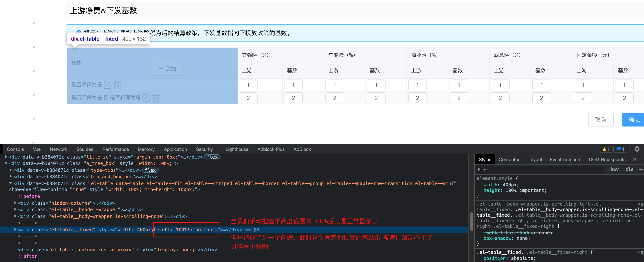Expand the el-table__header-wrapper div node
644x262 pixels.
click(x=15, y=209)
